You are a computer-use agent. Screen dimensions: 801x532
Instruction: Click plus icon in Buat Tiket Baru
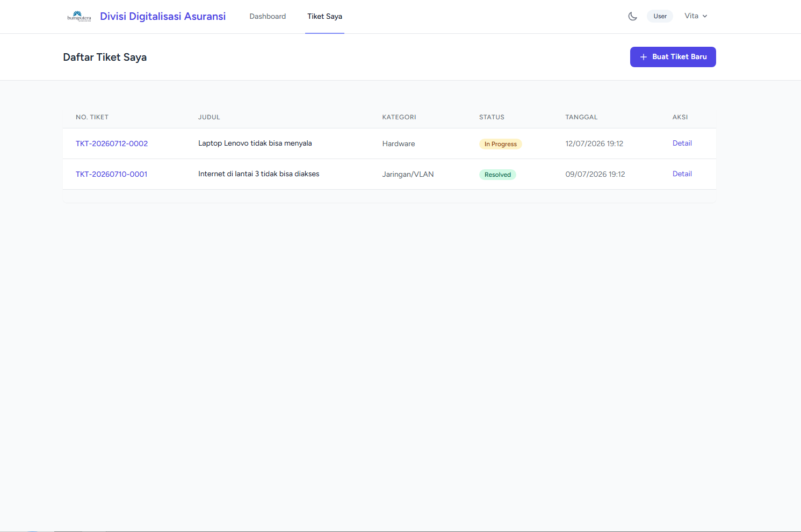pos(643,57)
